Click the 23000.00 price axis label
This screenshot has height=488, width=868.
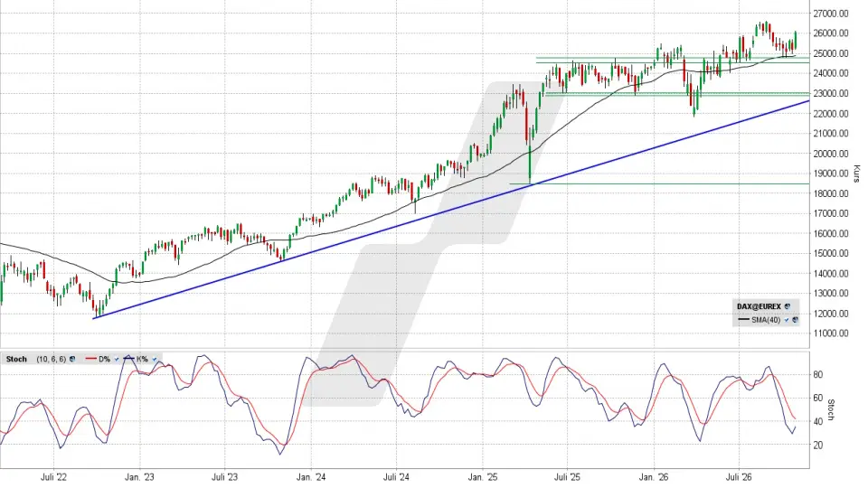pyautogui.click(x=830, y=93)
